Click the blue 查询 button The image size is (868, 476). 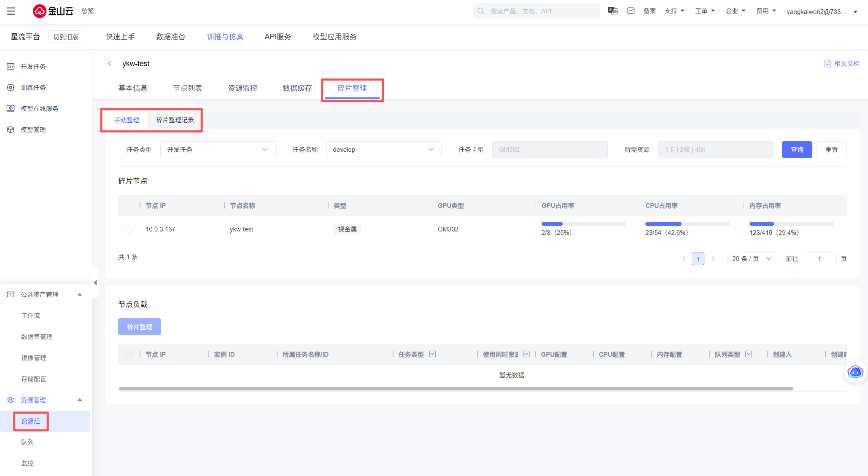tap(797, 150)
